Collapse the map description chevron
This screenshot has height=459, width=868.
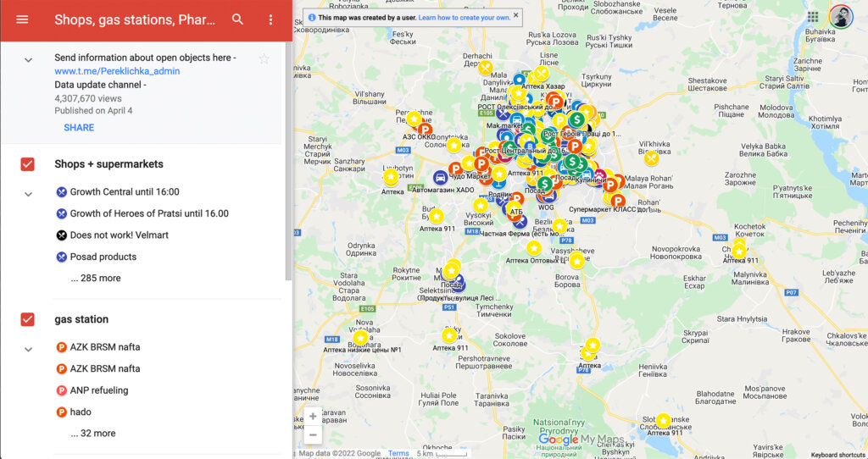pyautogui.click(x=28, y=59)
